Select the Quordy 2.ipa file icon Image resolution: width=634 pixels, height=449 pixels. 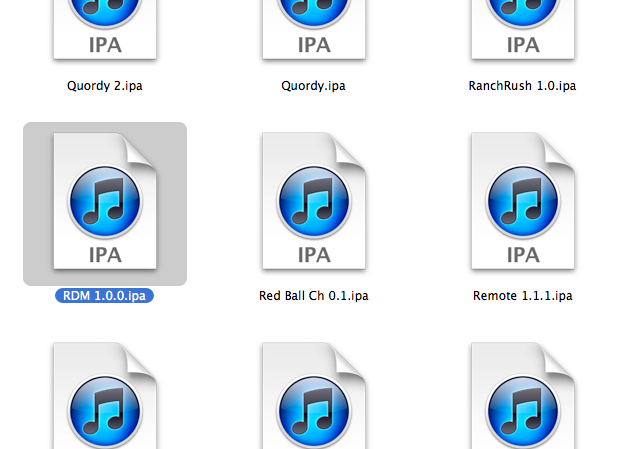[x=105, y=25]
